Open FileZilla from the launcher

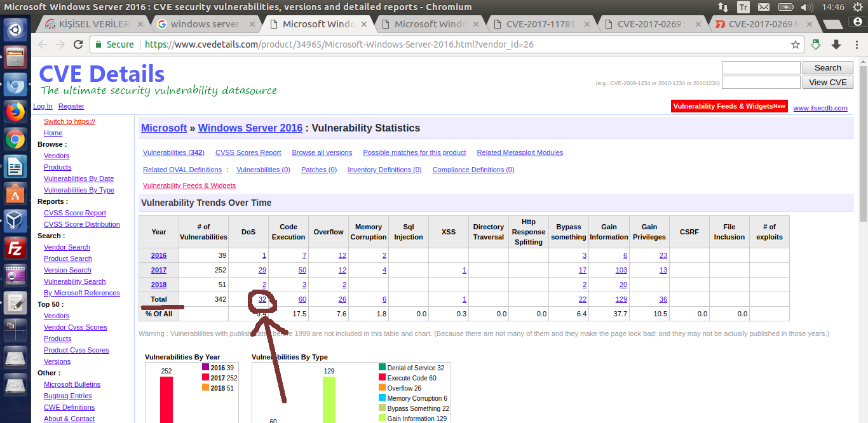[x=15, y=248]
